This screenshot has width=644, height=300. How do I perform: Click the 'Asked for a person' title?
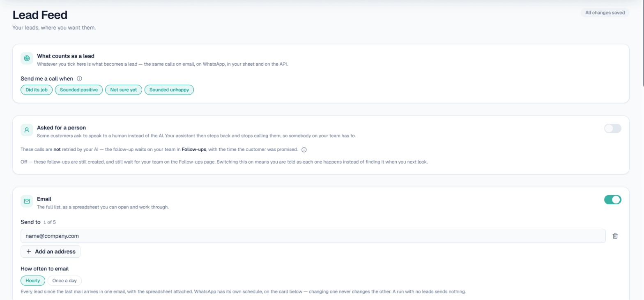click(61, 127)
